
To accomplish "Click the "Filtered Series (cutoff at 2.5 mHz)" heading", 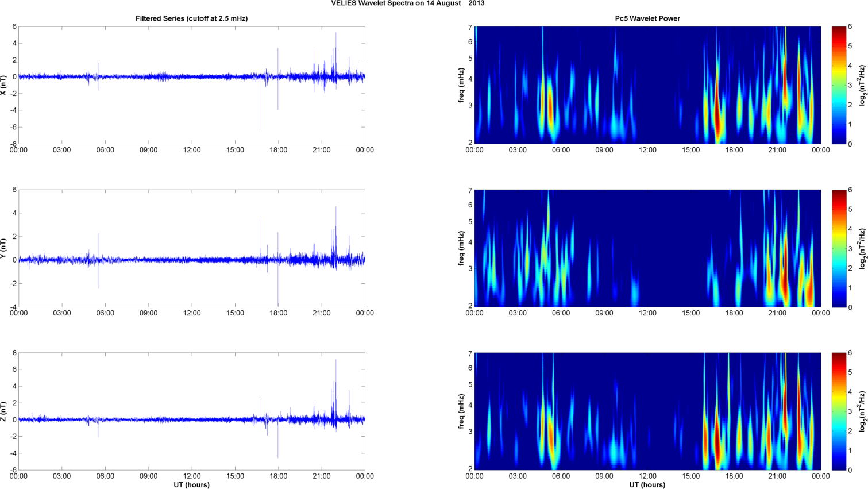I will 192,18.
